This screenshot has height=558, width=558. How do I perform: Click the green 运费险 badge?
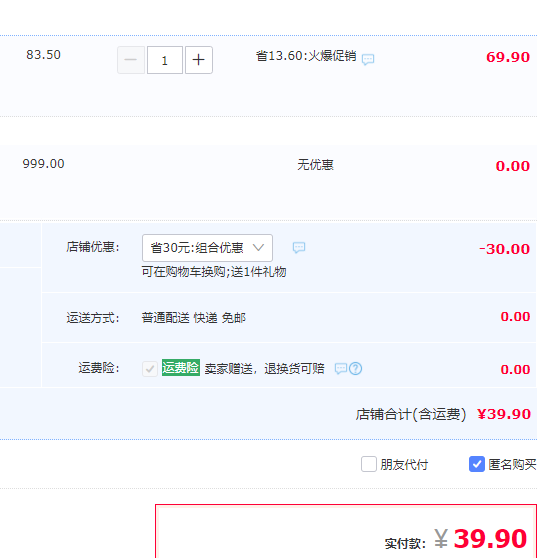(181, 368)
